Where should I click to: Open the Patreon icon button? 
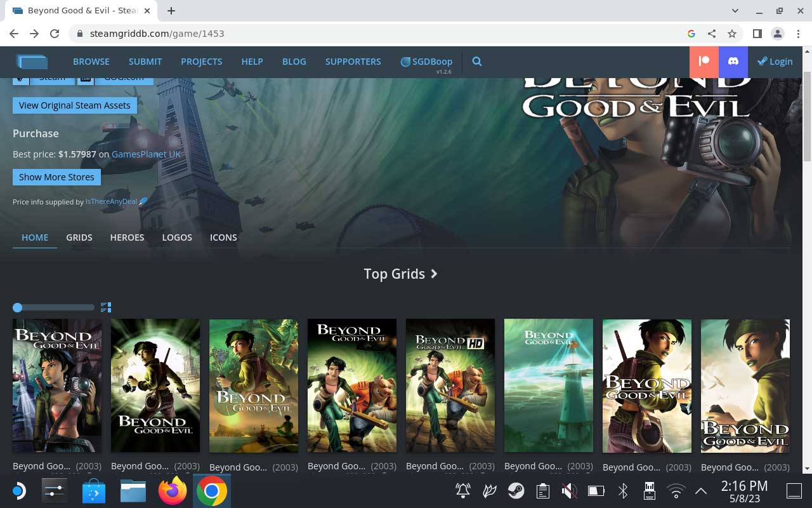(704, 62)
